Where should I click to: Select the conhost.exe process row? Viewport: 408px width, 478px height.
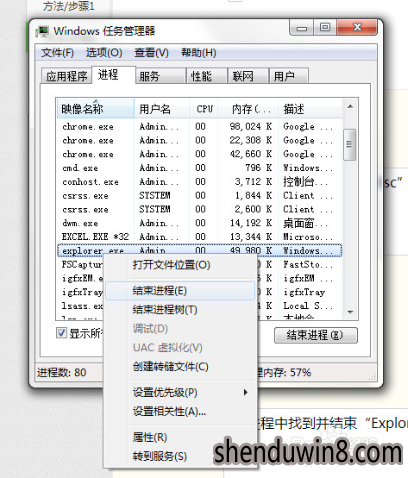pos(200,182)
